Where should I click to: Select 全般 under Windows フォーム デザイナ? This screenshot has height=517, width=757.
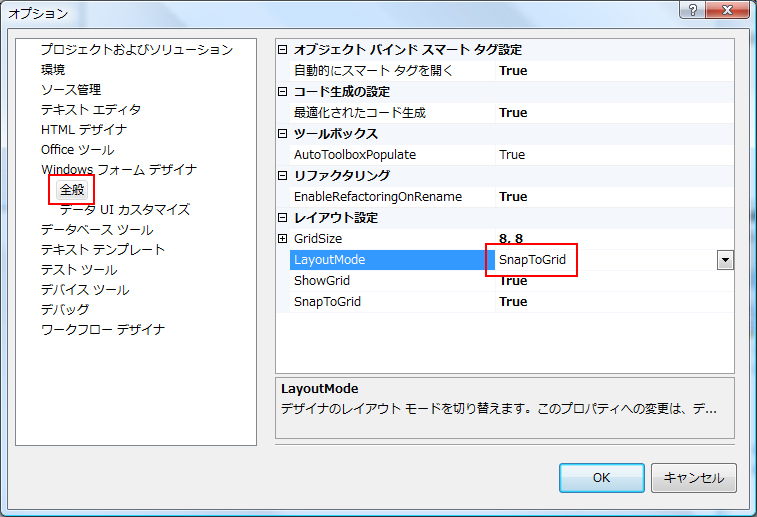click(72, 189)
